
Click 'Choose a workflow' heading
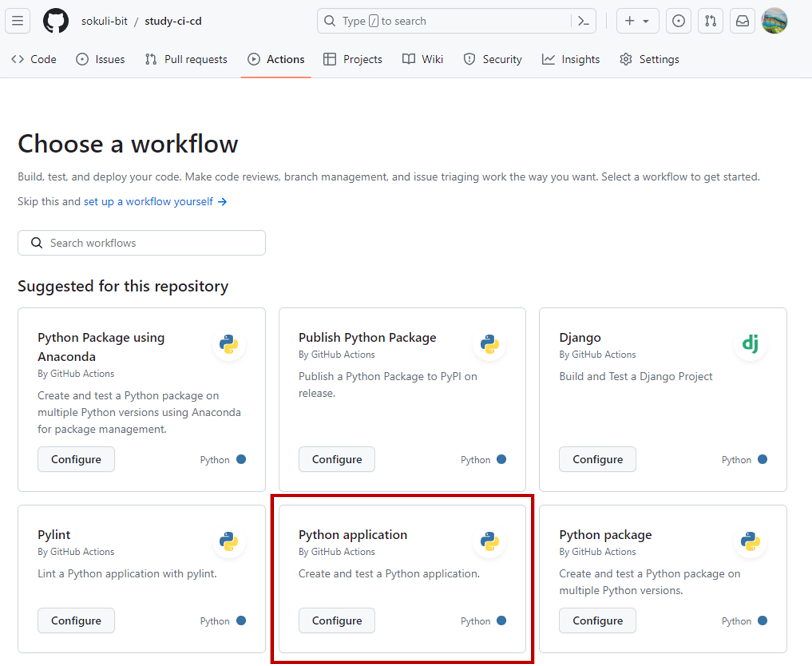[128, 144]
